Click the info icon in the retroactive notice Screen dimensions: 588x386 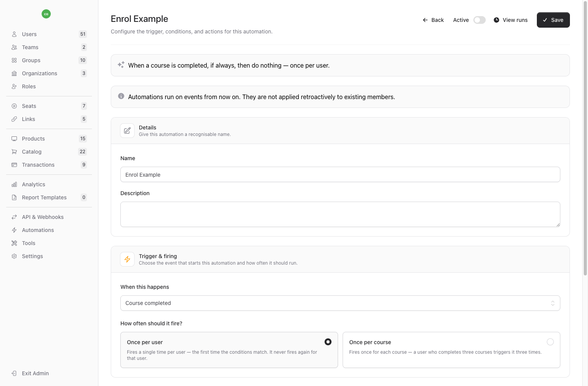pos(121,96)
